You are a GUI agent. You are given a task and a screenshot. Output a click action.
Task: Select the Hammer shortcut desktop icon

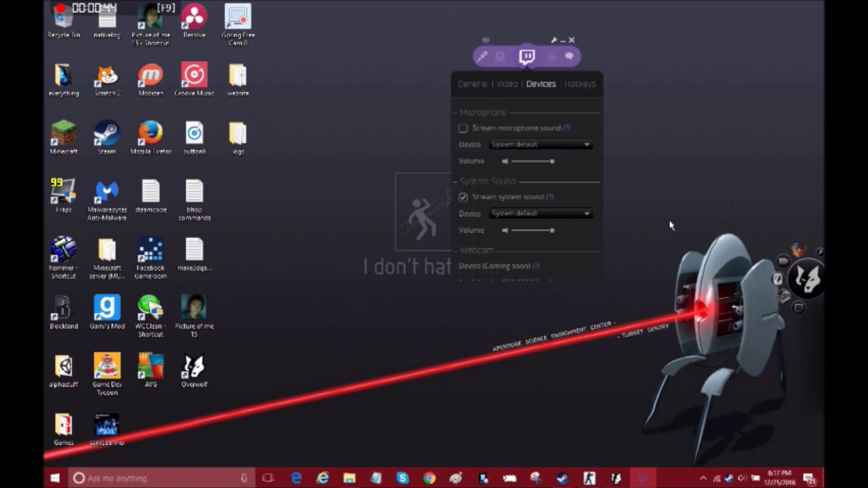click(64, 258)
